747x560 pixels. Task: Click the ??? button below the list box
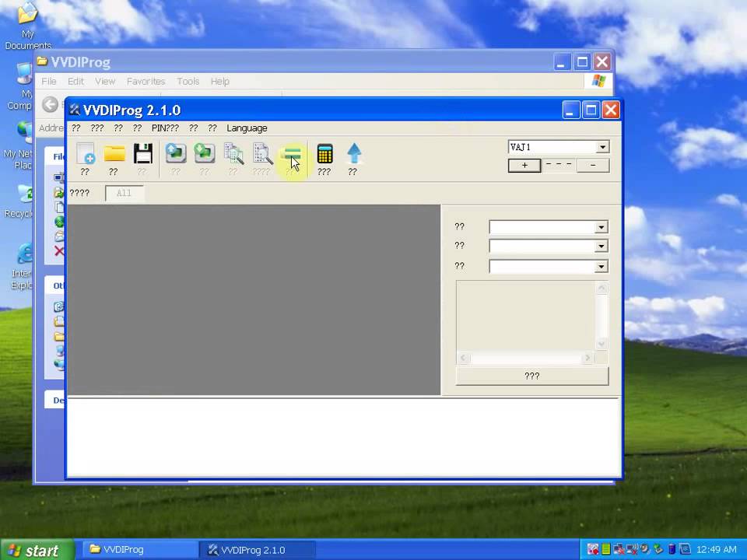pyautogui.click(x=532, y=376)
